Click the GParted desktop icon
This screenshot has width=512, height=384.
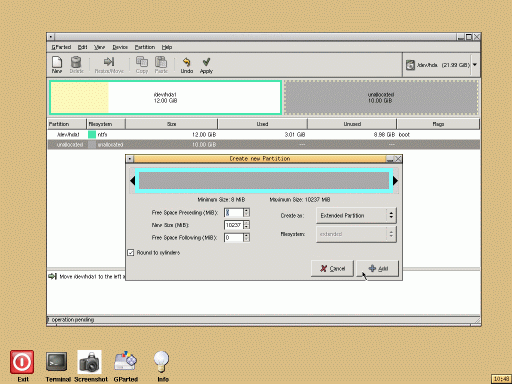pyautogui.click(x=125, y=361)
